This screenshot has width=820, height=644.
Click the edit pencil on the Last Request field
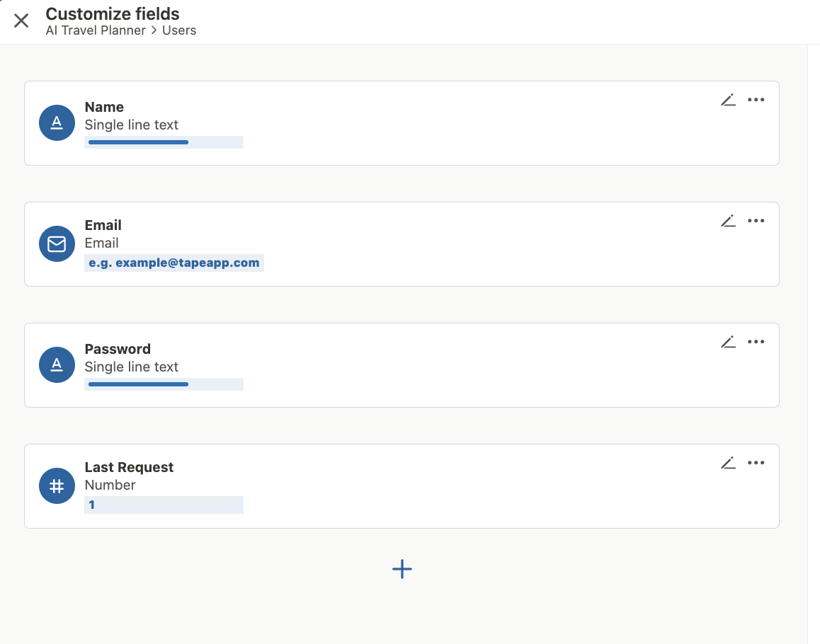(x=729, y=463)
